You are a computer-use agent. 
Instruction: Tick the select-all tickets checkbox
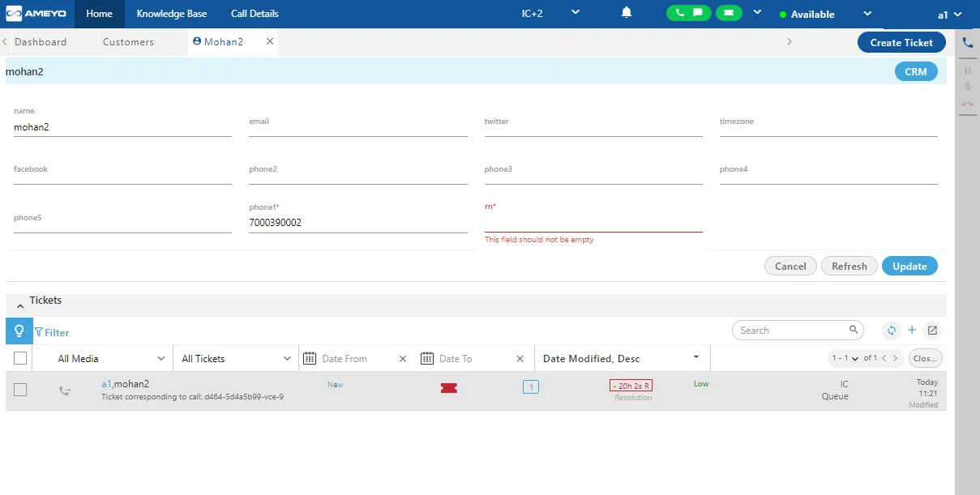pos(20,358)
